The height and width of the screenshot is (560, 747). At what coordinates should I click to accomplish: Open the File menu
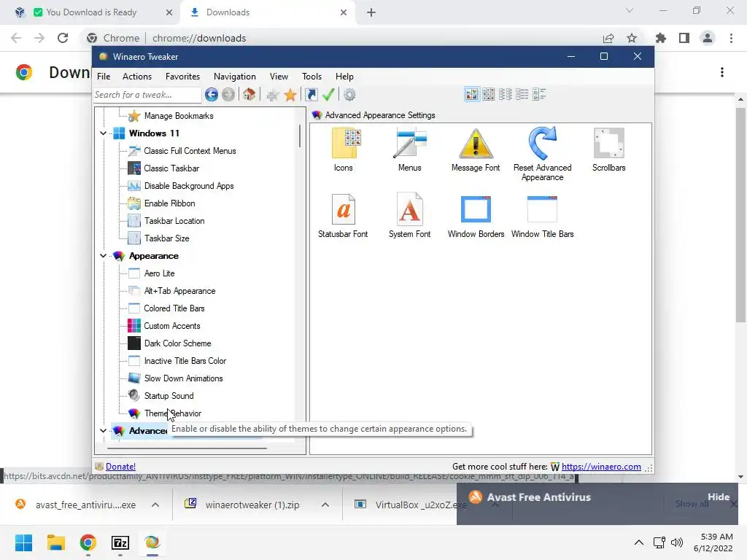click(104, 77)
